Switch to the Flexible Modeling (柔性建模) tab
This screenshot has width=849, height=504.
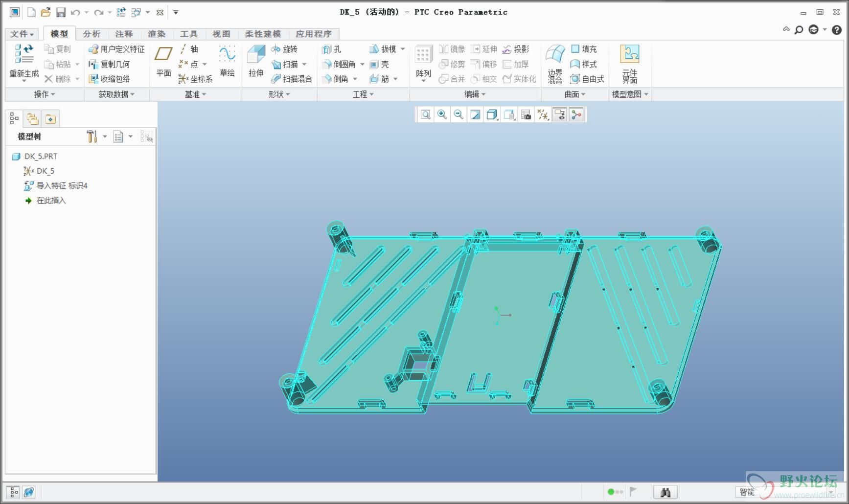(x=263, y=34)
